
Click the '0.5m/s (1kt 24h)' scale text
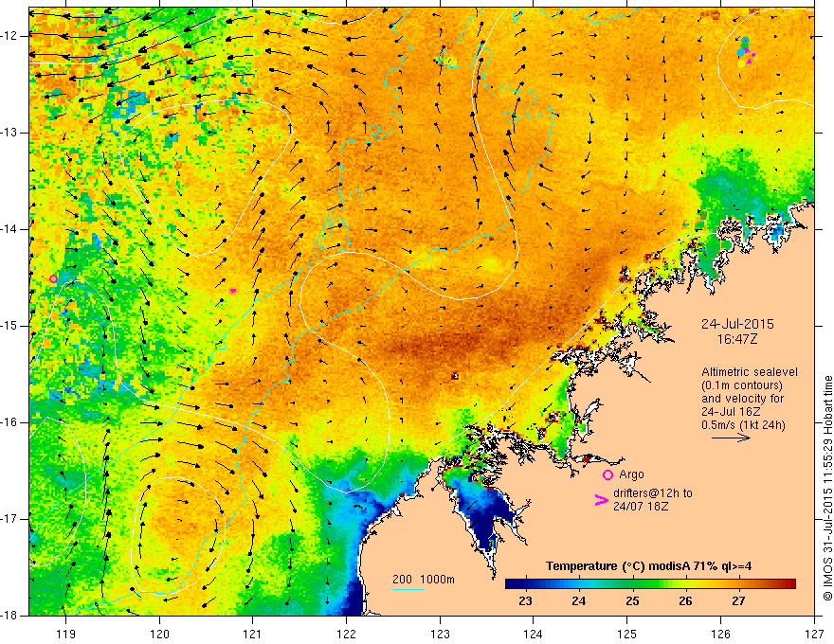(743, 425)
